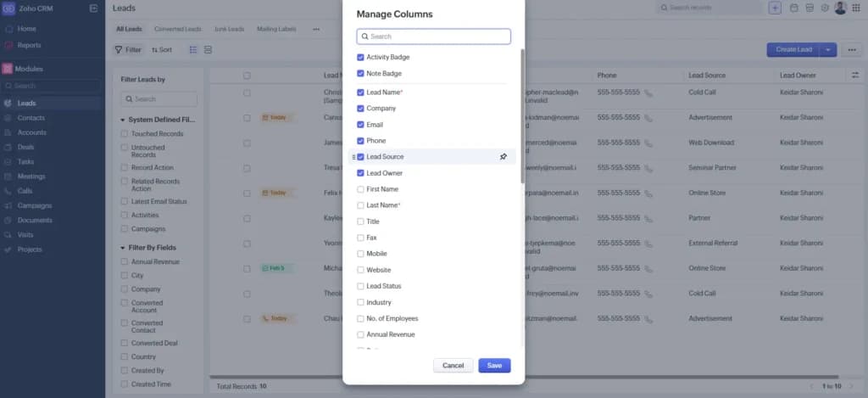This screenshot has height=398, width=868.
Task: Click the Manage Columns search field
Action: (x=433, y=36)
